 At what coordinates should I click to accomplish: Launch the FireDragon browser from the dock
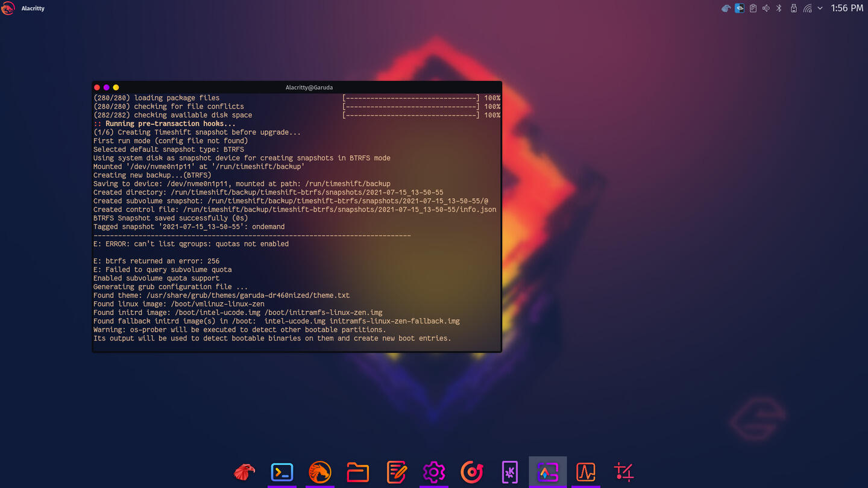(x=320, y=472)
